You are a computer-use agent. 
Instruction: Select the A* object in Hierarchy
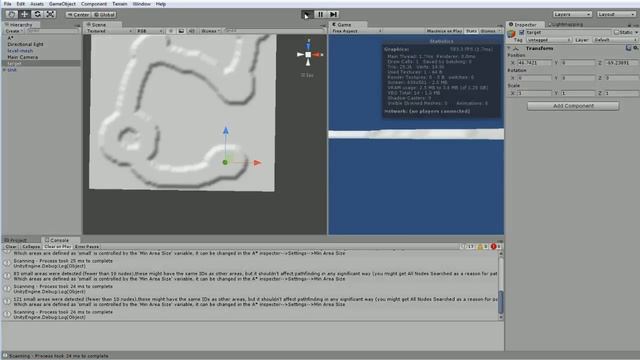11,38
